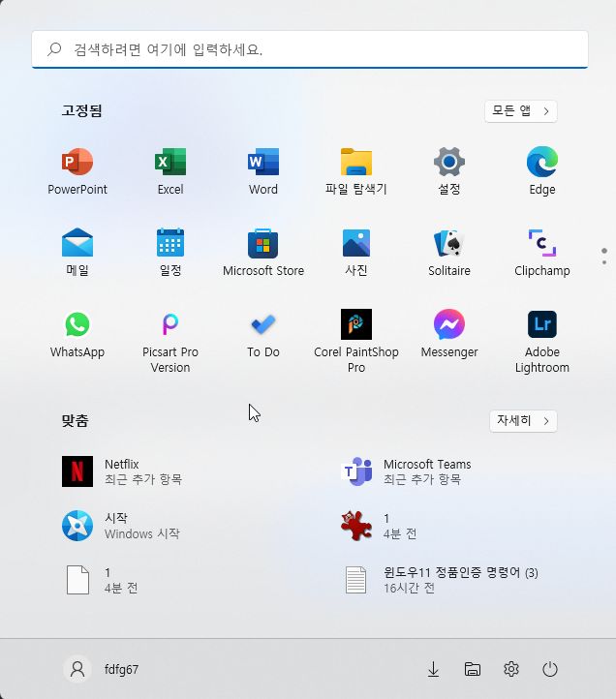Viewport: 616px width, 699px height.
Task: Go to next pinned apps page dot
Action: [604, 262]
